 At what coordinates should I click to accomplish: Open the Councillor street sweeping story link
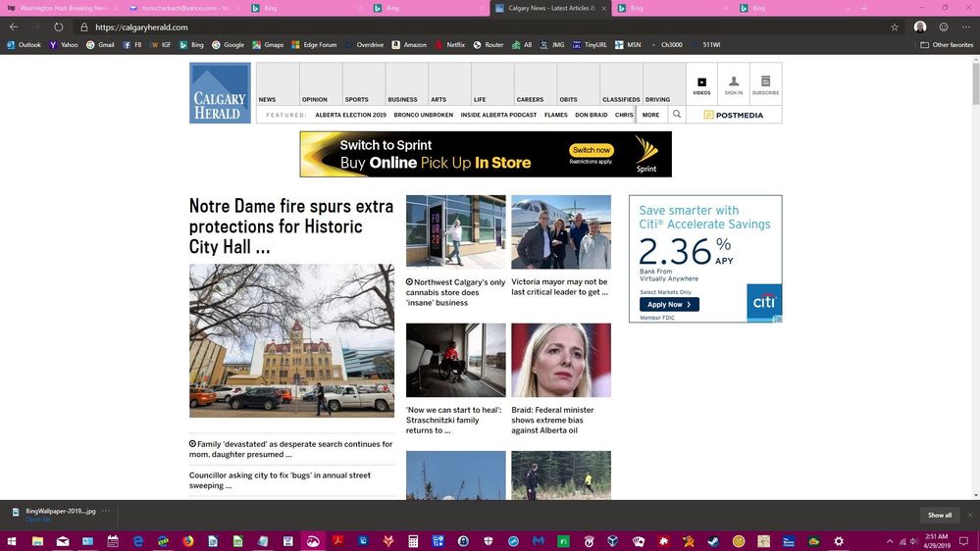coord(280,479)
